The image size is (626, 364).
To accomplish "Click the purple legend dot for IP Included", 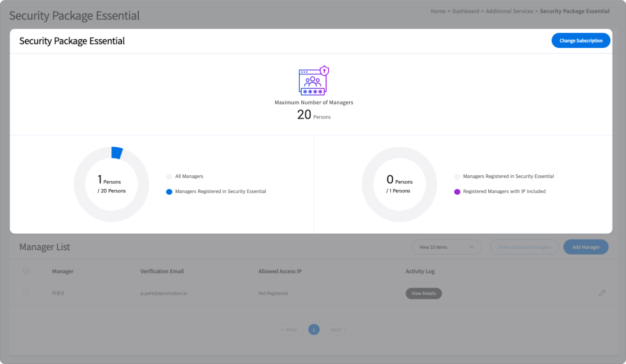I will [x=457, y=192].
